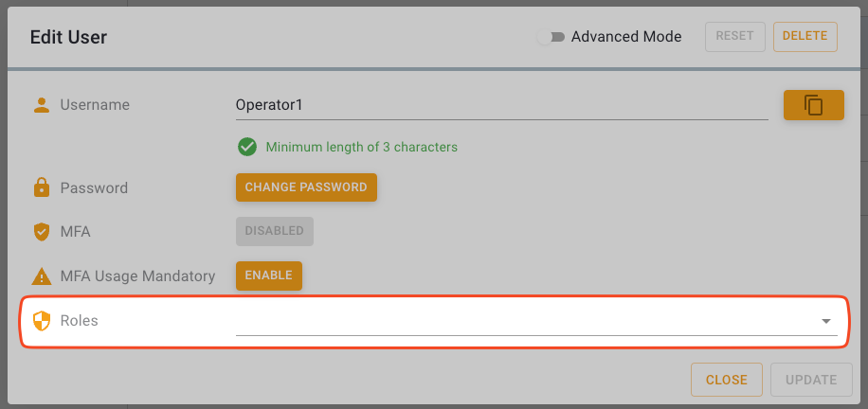
Task: Click the UPDATE button
Action: (811, 380)
